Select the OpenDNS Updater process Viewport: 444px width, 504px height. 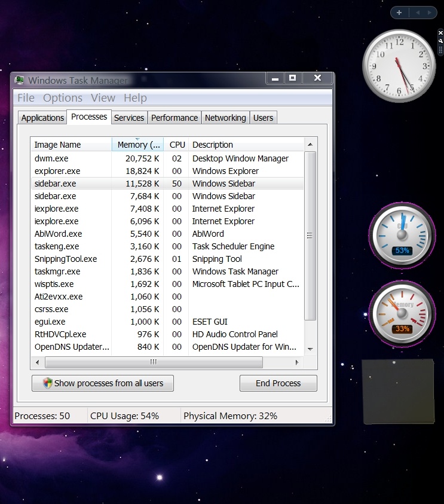click(167, 347)
